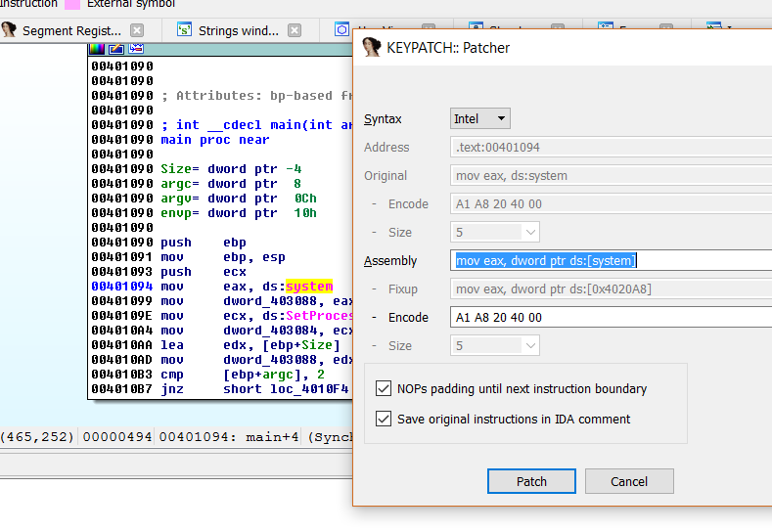Close the Strings window tab
Screen dimensions: 772x532
(295, 30)
